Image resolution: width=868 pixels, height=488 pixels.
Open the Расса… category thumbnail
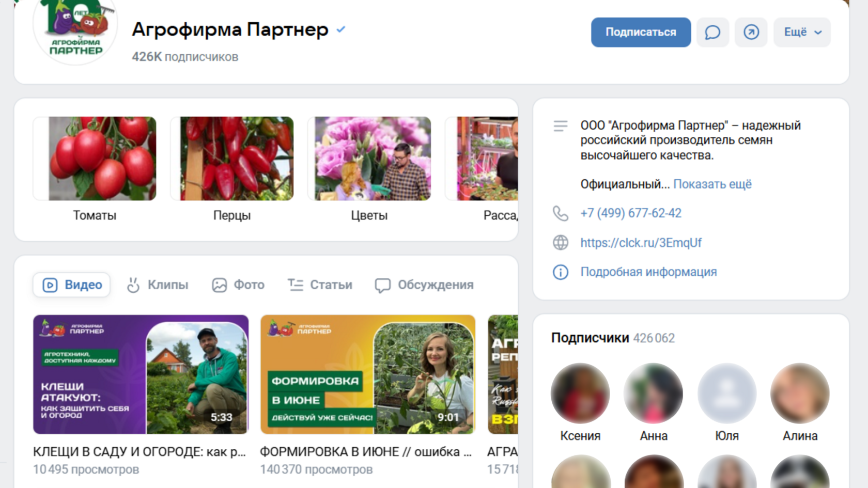[x=482, y=159]
